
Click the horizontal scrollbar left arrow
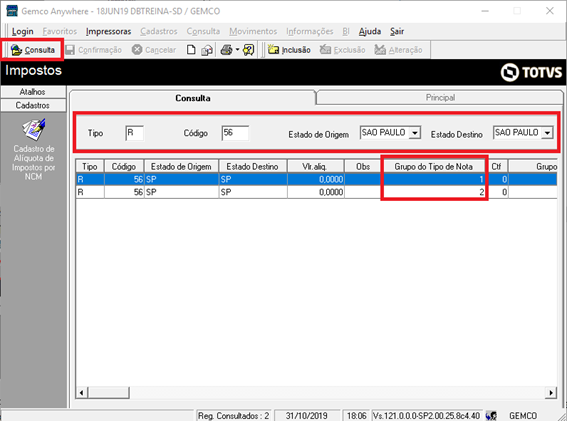[x=82, y=392]
